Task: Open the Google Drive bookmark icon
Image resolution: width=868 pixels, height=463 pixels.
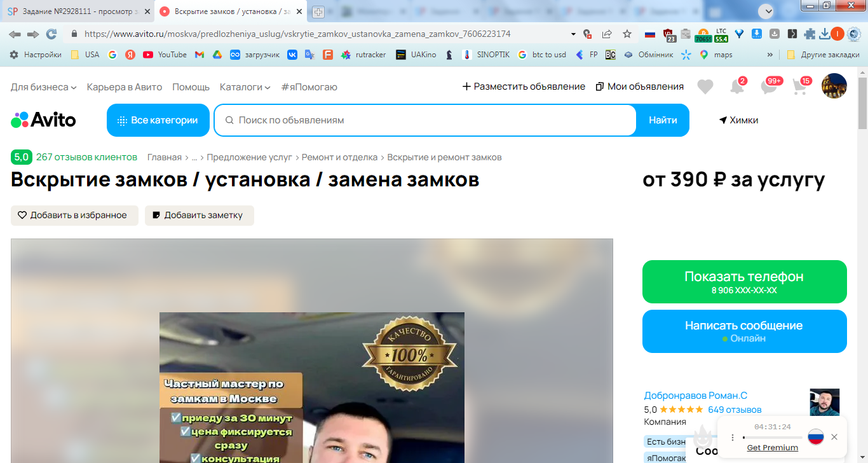Action: tap(217, 55)
